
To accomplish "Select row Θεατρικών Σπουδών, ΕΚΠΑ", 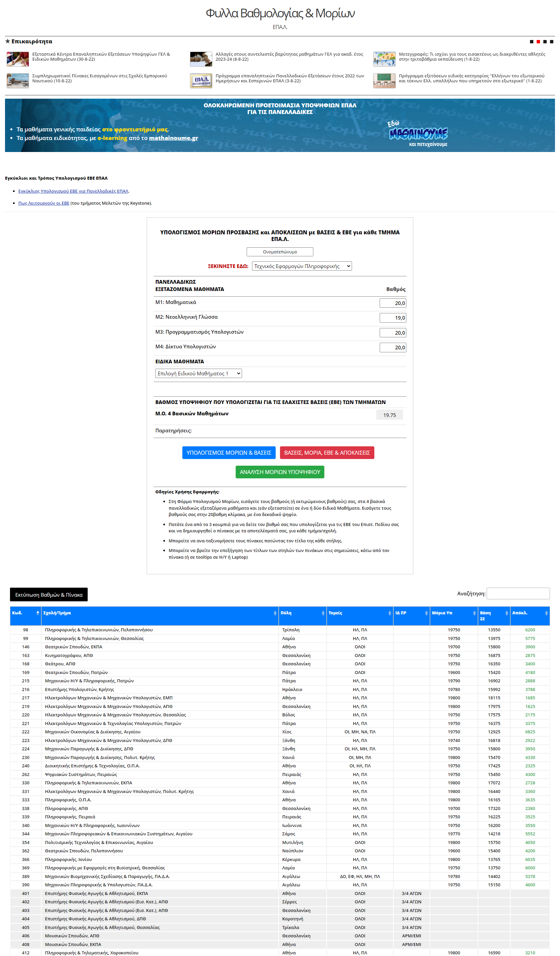I will click(280, 647).
